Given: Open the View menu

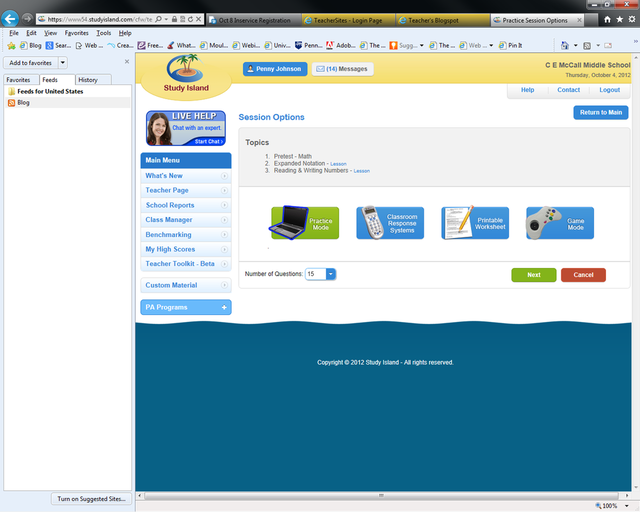Looking at the screenshot, I should (51, 33).
